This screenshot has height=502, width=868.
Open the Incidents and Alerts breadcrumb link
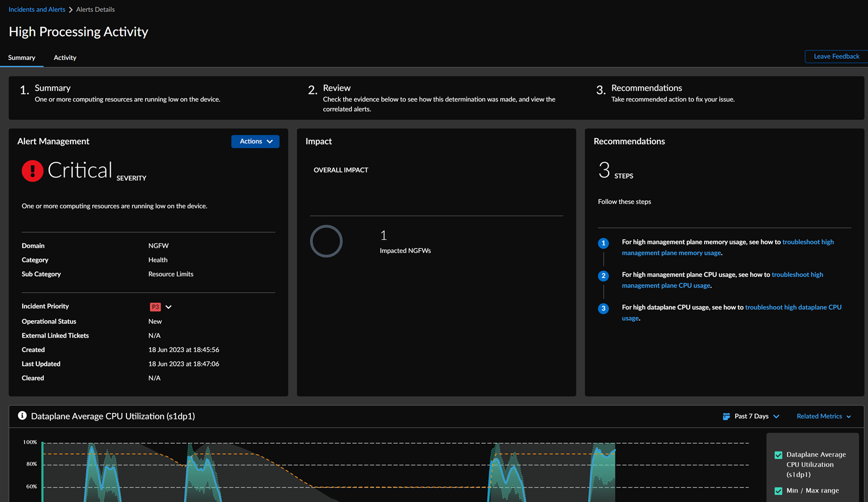coord(37,10)
